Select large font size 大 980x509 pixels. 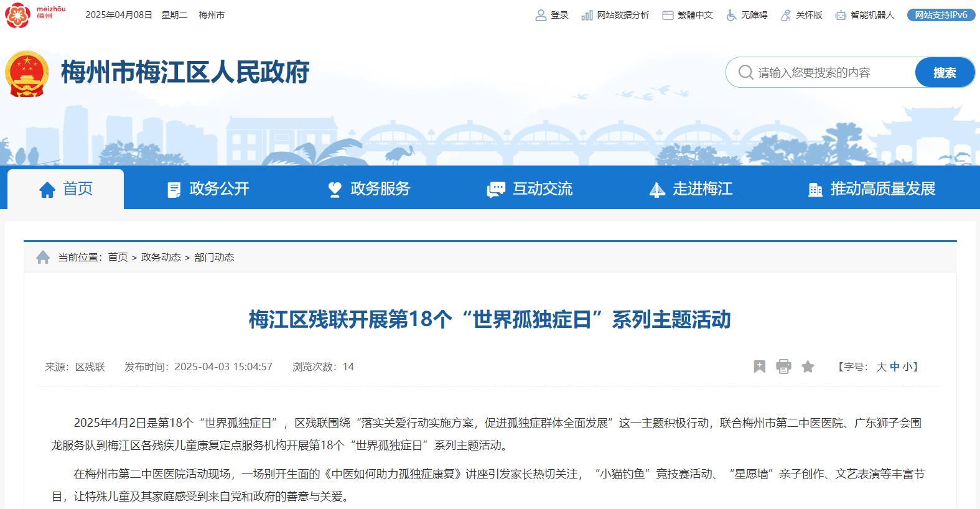881,367
